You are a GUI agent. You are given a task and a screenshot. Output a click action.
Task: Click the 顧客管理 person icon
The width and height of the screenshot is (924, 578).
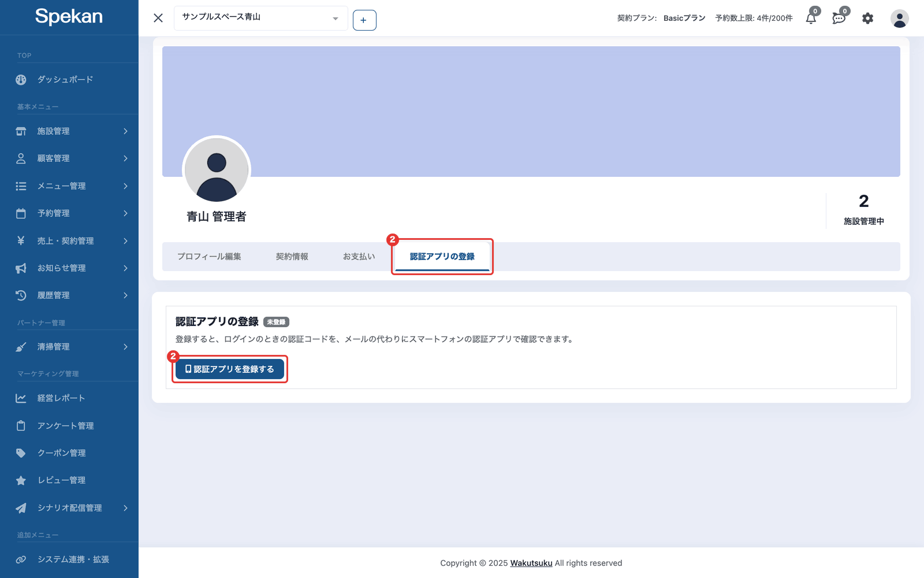point(21,158)
